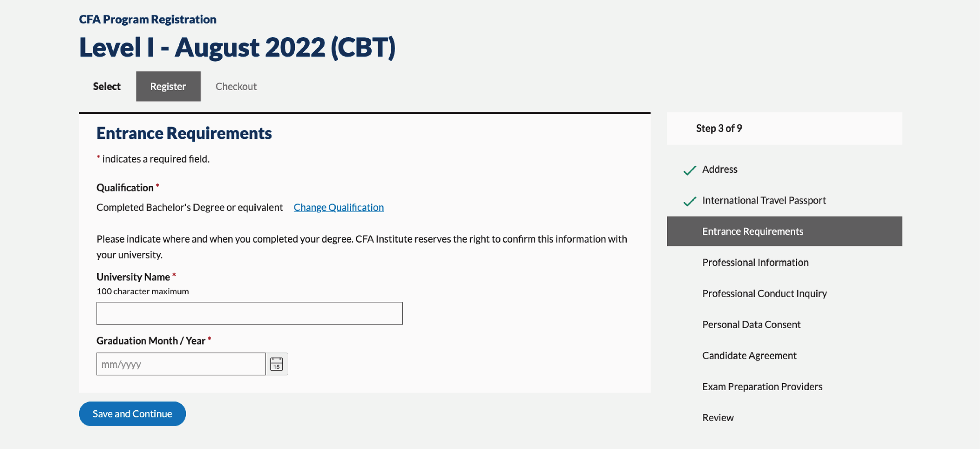The height and width of the screenshot is (449, 980).
Task: Open Professional Conduct Inquiry step
Action: click(764, 293)
